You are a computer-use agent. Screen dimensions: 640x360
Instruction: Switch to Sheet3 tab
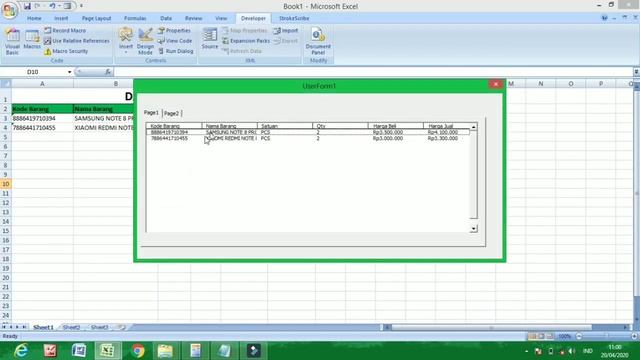tap(99, 327)
